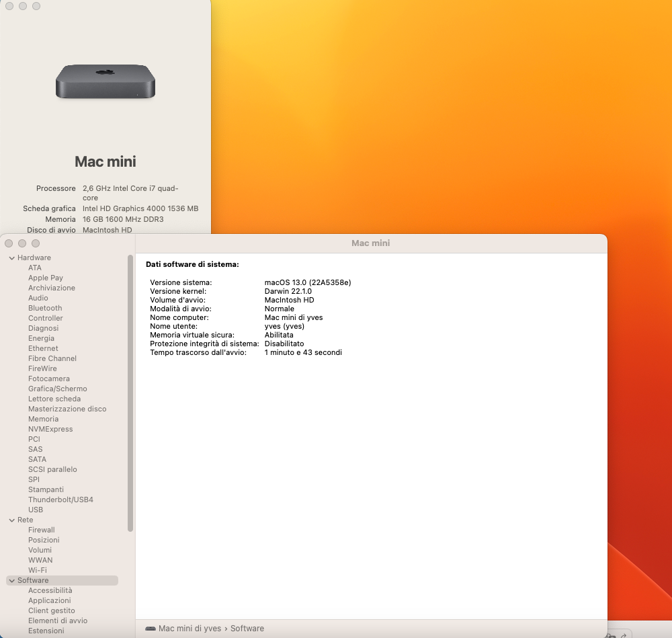Open Wi-Fi network details
The image size is (672, 638).
tap(37, 570)
